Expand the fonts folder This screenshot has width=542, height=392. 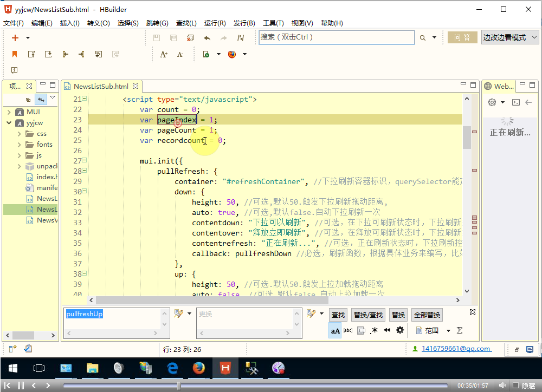(20, 145)
